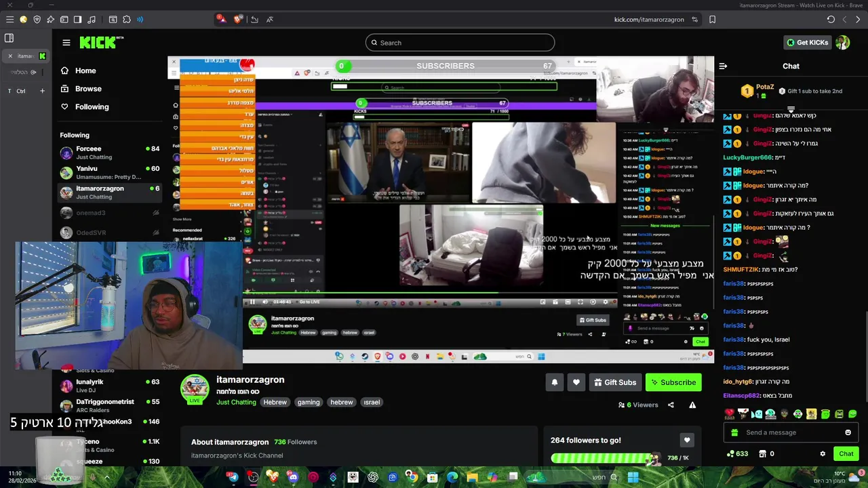Click stream video seek bar
Screen dimensions: 868x488
[x=431, y=293]
